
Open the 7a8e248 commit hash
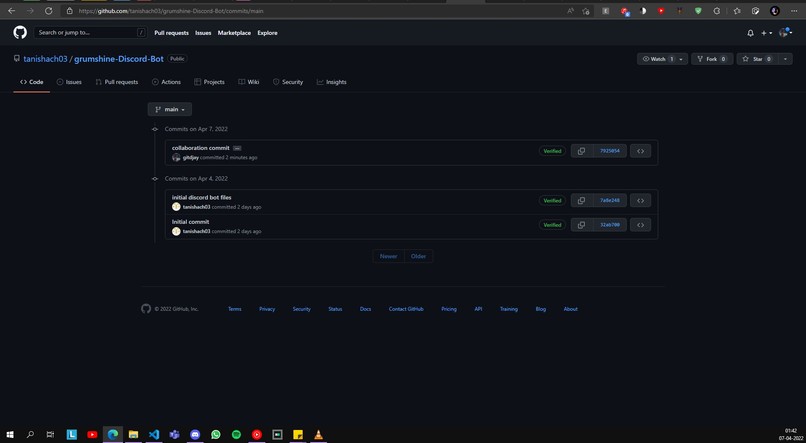click(x=610, y=200)
